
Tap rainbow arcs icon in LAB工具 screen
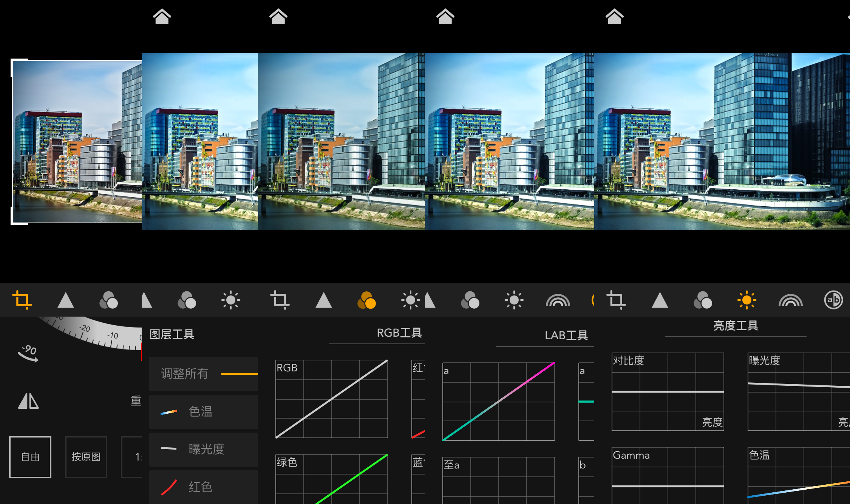coord(558,300)
